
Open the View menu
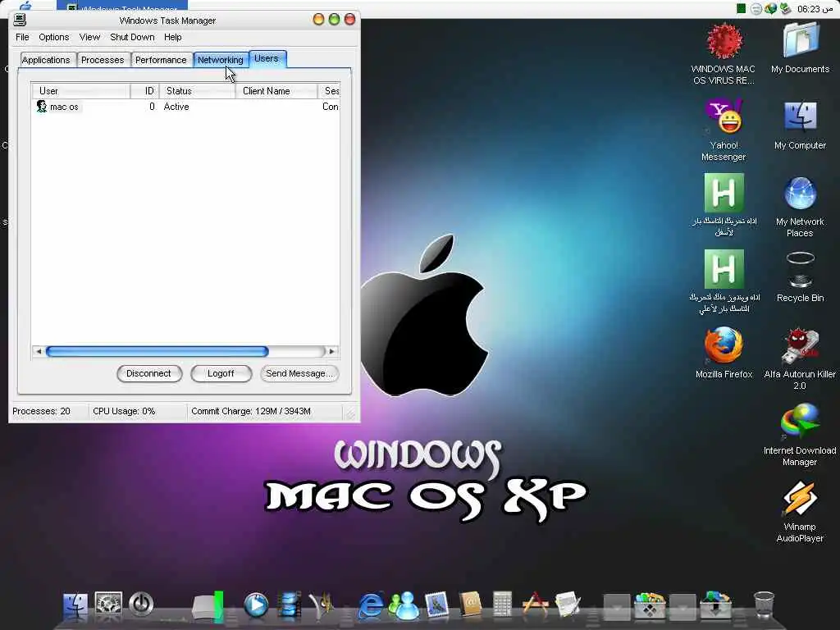coord(89,37)
